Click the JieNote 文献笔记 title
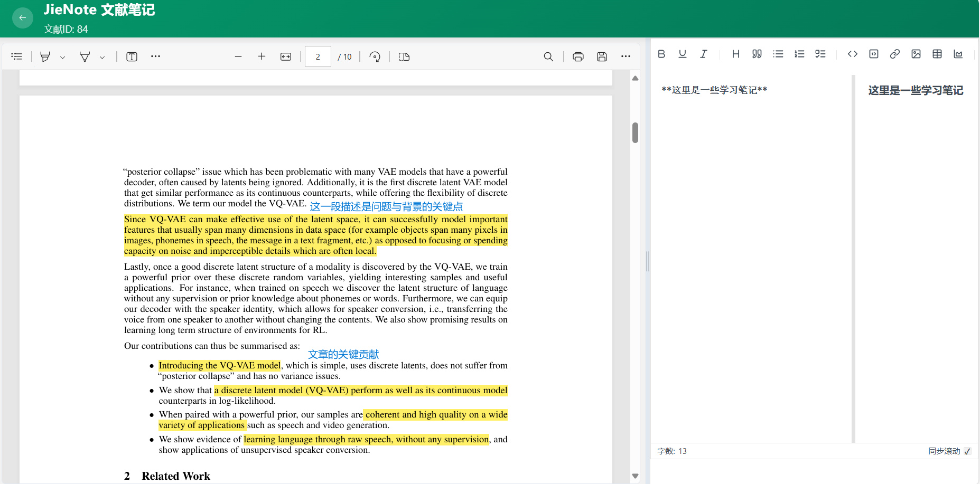The height and width of the screenshot is (484, 980). 99,10
